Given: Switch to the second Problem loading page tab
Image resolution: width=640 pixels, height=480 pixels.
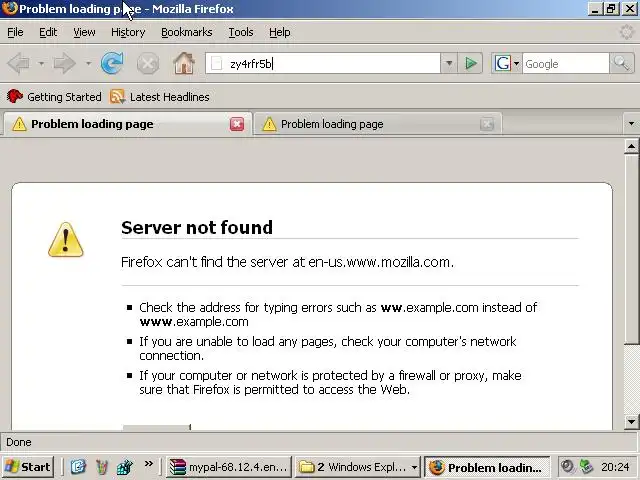Looking at the screenshot, I should tap(378, 124).
